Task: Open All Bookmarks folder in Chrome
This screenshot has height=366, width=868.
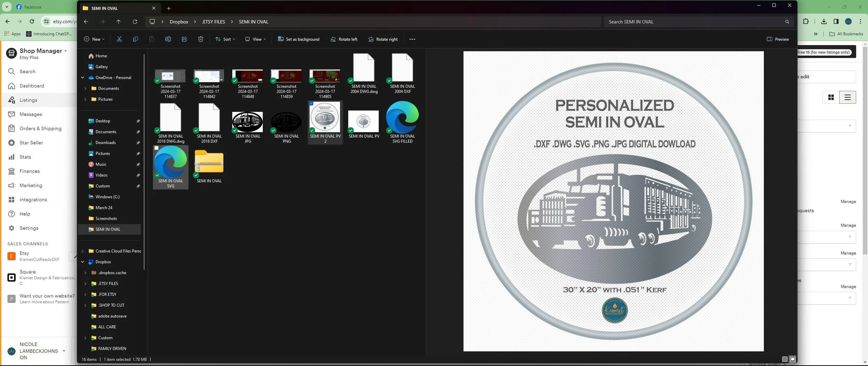Action: pyautogui.click(x=846, y=34)
